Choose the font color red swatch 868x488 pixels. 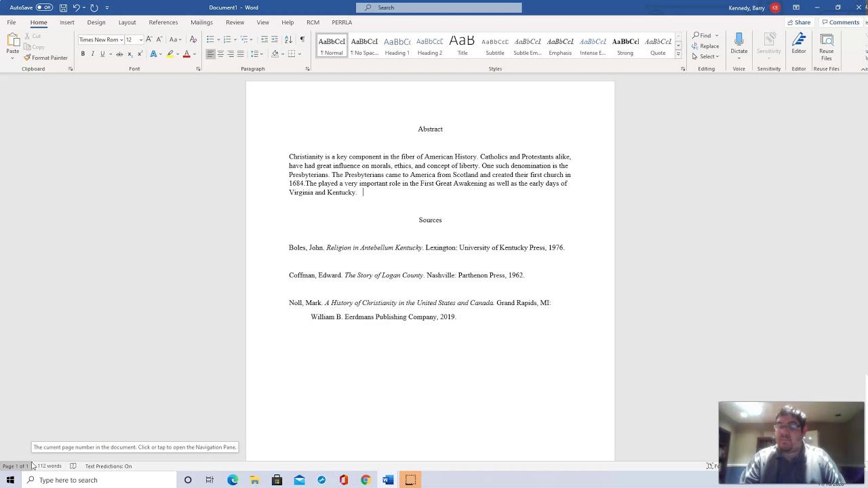coord(186,54)
